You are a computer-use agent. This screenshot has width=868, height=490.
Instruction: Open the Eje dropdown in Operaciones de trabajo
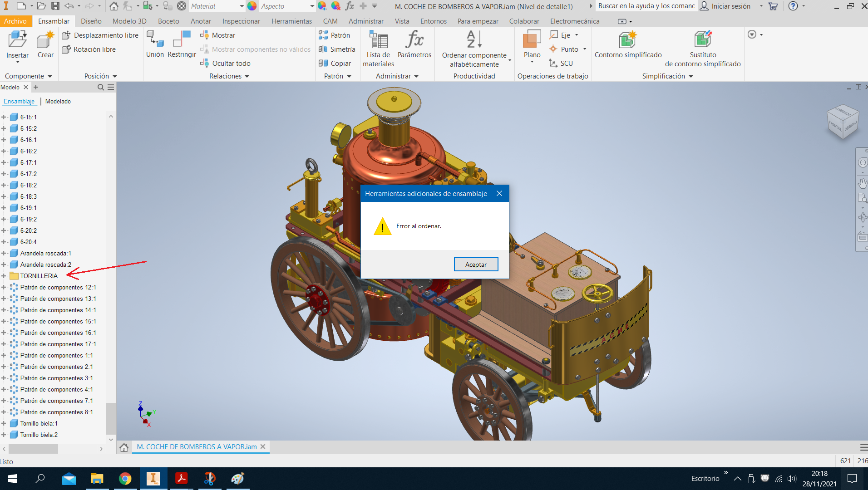click(x=577, y=34)
